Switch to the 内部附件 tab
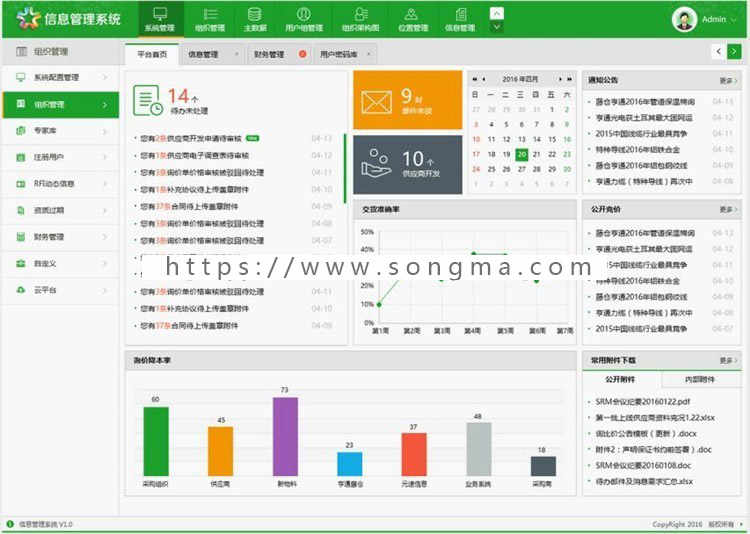 (x=700, y=379)
